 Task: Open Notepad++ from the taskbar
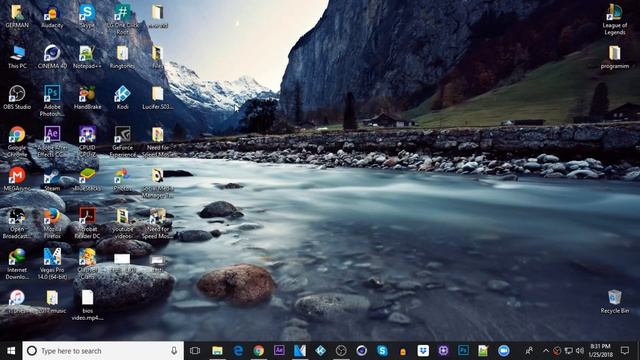(483, 351)
